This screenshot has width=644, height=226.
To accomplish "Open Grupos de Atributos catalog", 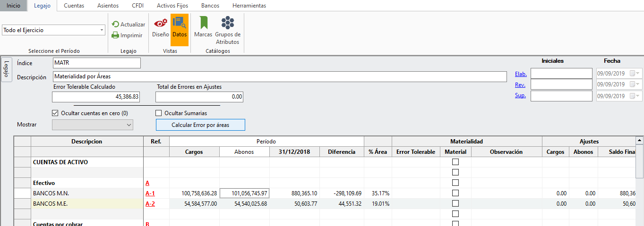I will [x=228, y=30].
